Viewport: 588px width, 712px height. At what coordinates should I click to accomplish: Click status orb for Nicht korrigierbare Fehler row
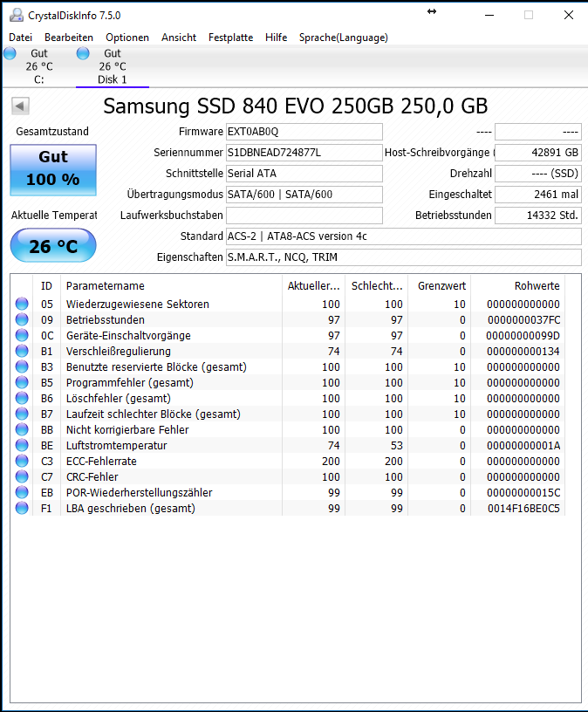[x=21, y=429]
